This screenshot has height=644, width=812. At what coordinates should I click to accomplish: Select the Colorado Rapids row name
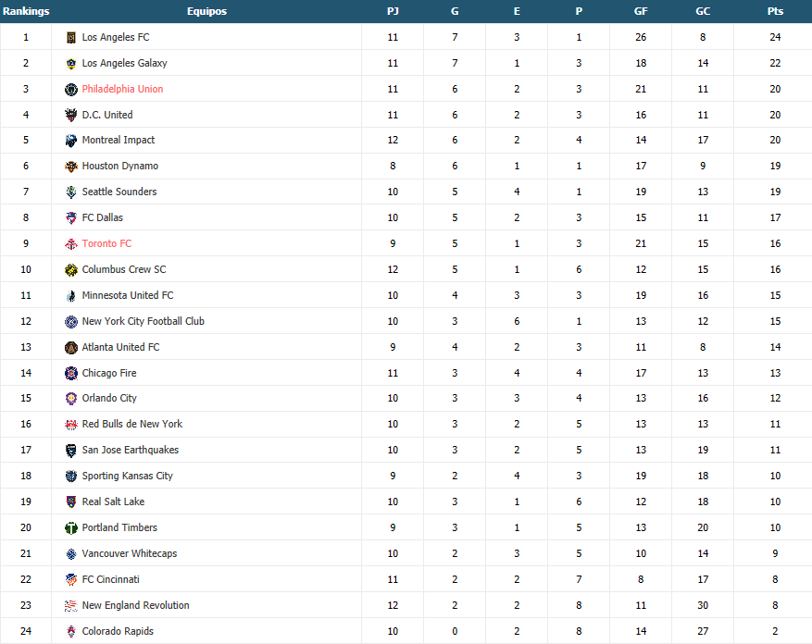(x=118, y=631)
